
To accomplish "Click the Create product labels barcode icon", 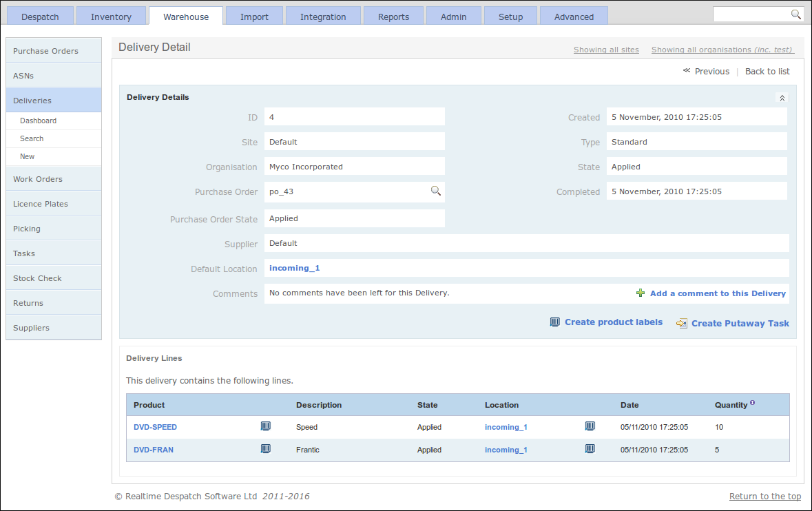I will 554,322.
